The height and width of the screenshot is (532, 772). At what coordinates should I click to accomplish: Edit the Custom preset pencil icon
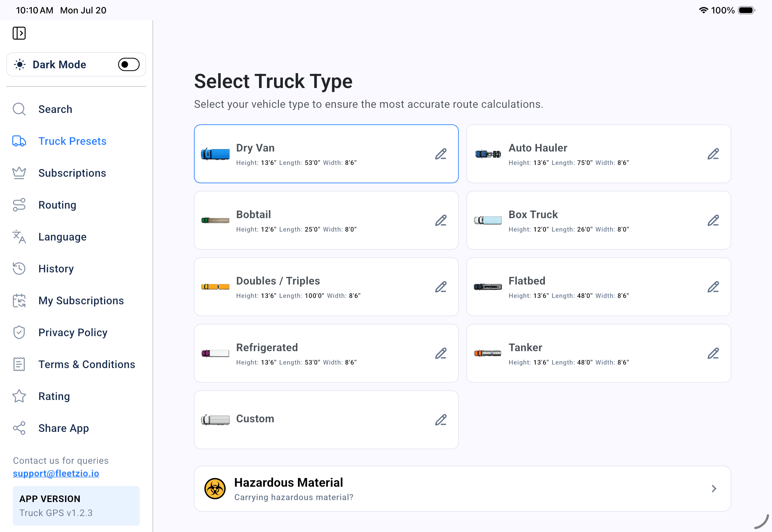[441, 420]
